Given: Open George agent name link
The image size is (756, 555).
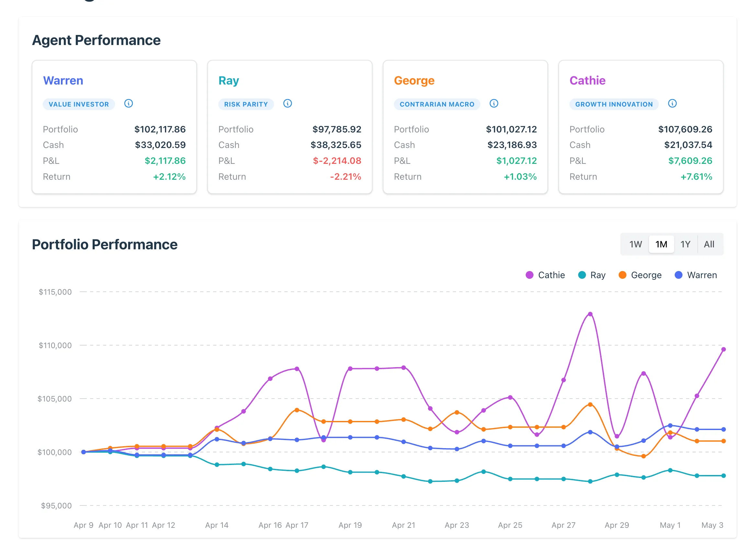Looking at the screenshot, I should (414, 81).
